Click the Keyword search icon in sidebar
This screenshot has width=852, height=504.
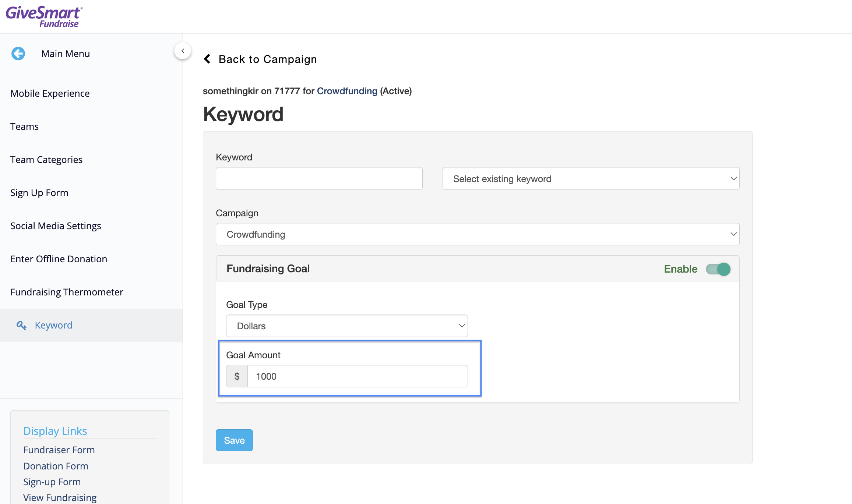pyautogui.click(x=22, y=324)
